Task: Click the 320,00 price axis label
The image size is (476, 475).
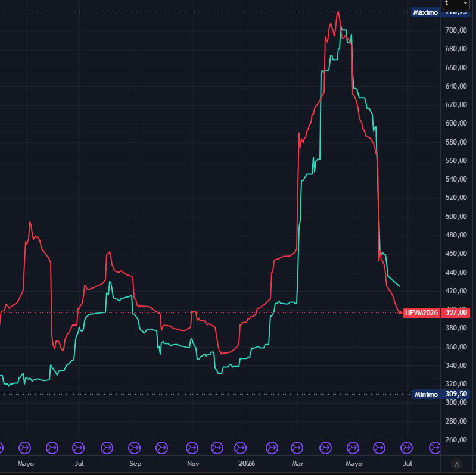Action: pyautogui.click(x=456, y=384)
